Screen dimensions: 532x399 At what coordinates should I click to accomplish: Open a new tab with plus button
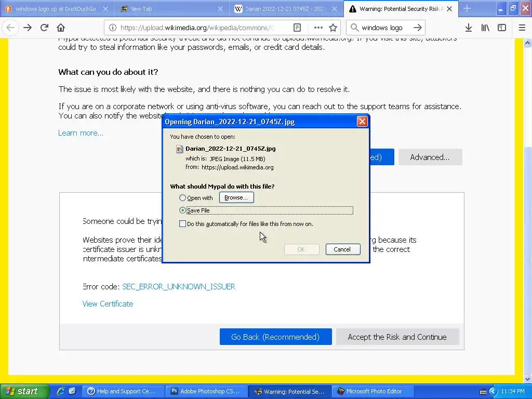467,9
